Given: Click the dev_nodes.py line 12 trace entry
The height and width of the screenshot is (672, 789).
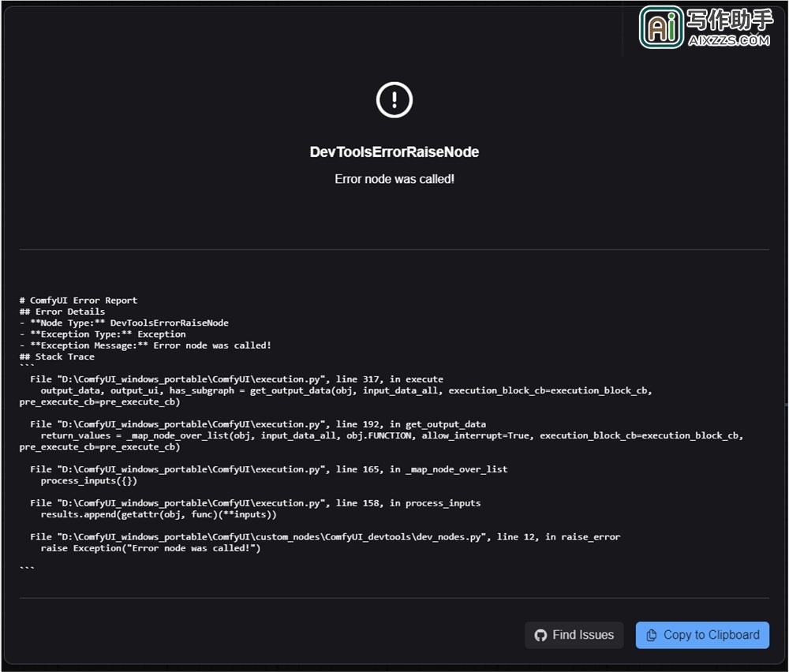Looking at the screenshot, I should click(325, 537).
